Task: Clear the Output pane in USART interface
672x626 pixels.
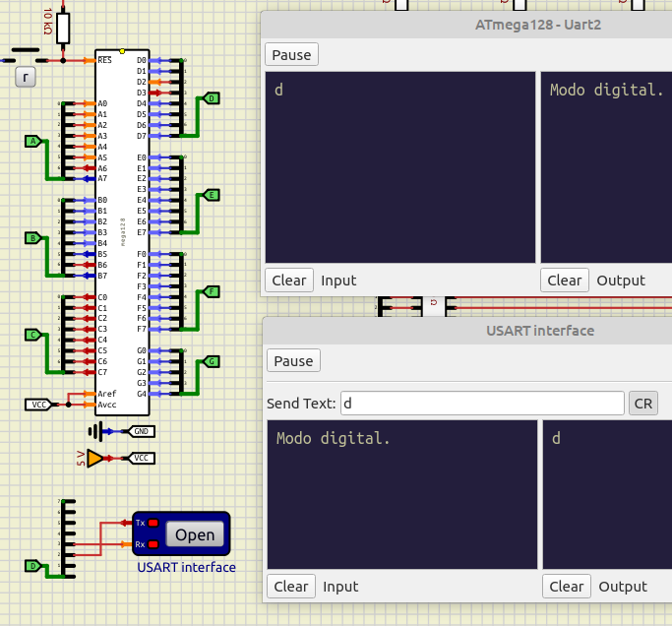Action: pyautogui.click(x=567, y=586)
